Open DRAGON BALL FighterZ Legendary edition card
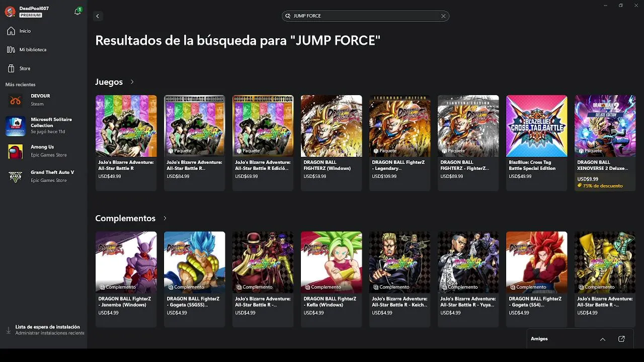Viewport: 644px width, 362px height. pos(399,143)
